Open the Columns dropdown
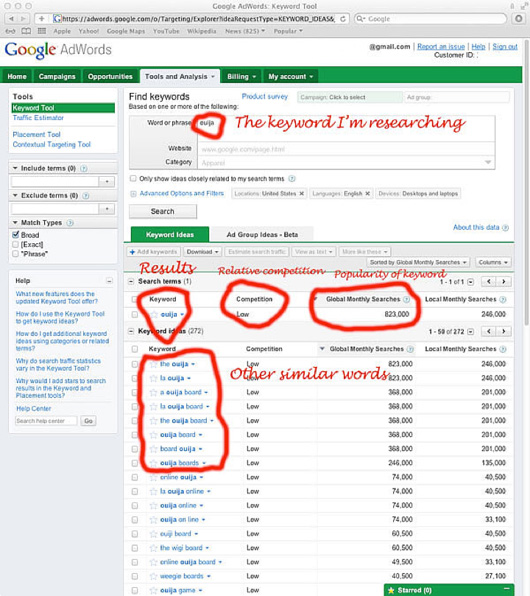This screenshot has height=596, width=530. pyautogui.click(x=493, y=262)
